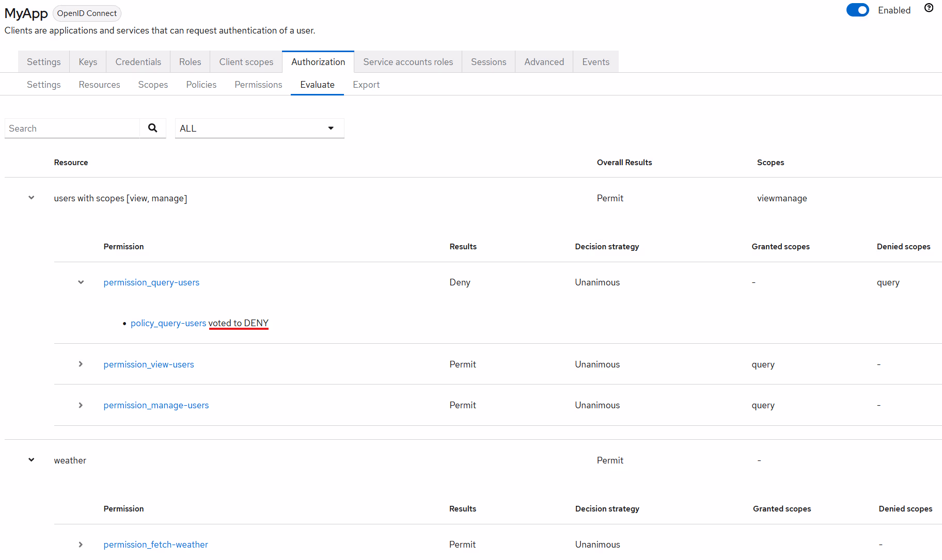The image size is (942, 560).
Task: Go to the Service accounts roles tab
Action: 407,61
